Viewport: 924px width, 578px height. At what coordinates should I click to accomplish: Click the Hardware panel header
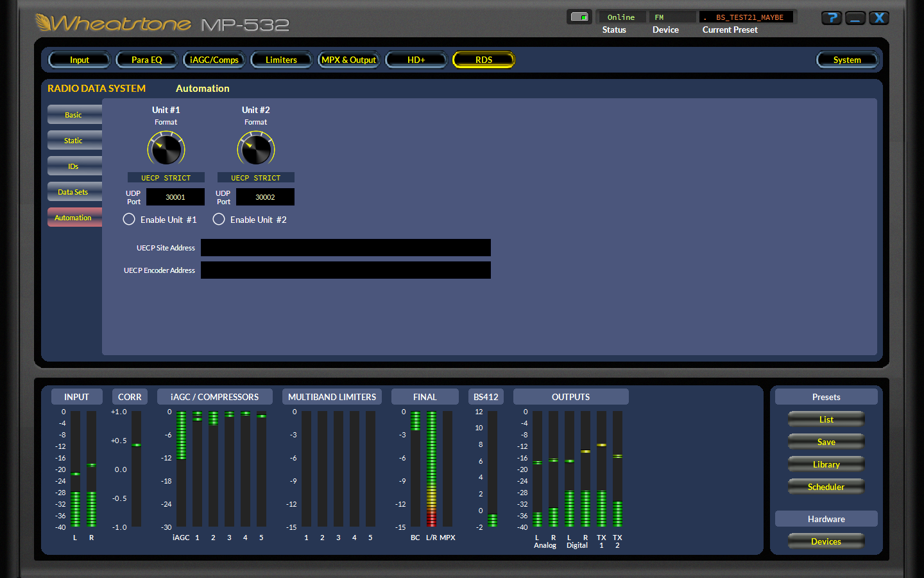[826, 519]
